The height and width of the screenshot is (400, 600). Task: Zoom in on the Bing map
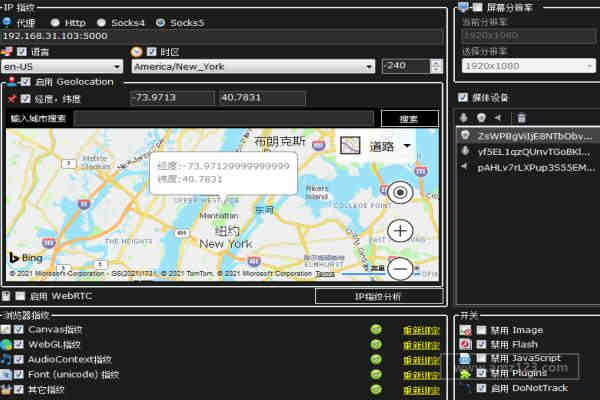pos(400,231)
